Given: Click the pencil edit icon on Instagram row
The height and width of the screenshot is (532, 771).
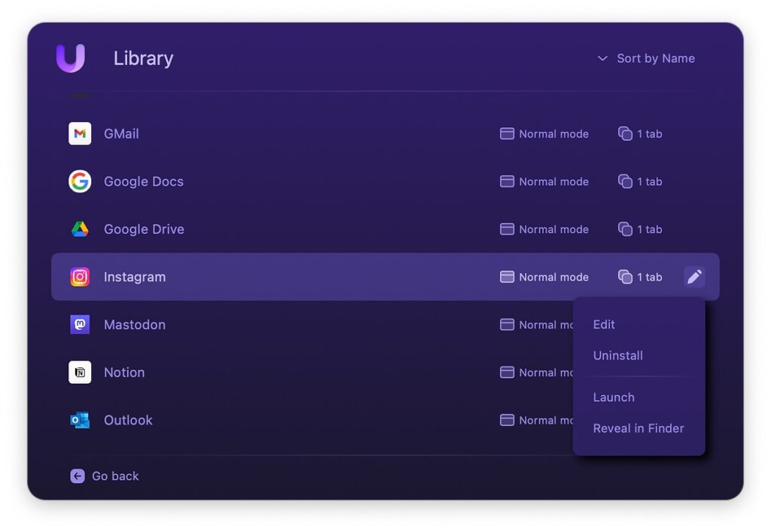Looking at the screenshot, I should tap(694, 277).
